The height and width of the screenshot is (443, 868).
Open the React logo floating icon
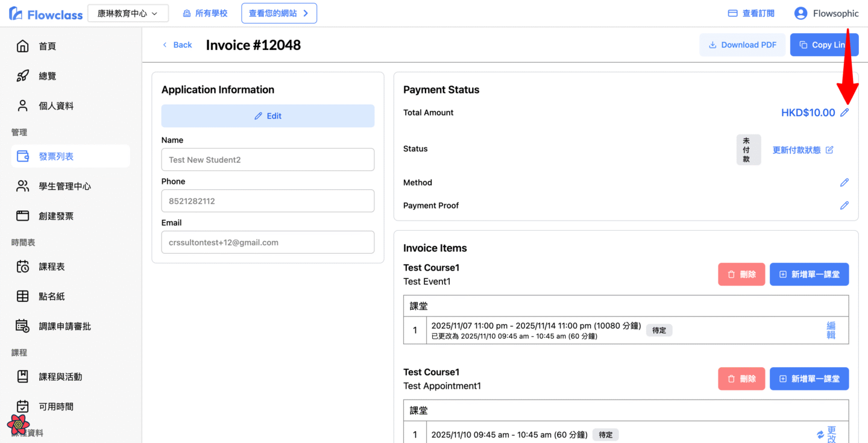pyautogui.click(x=19, y=424)
